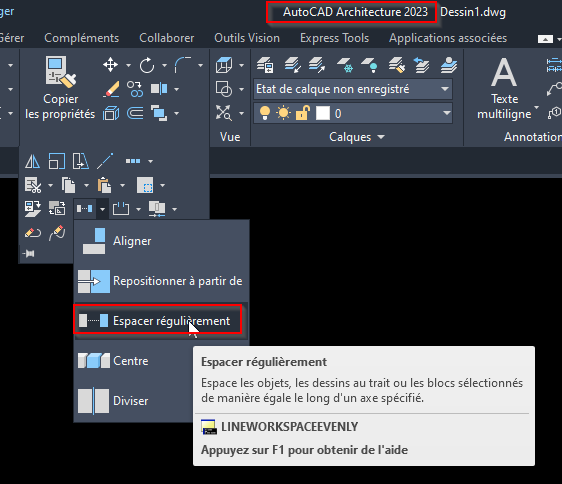Select the Scale tool in expanded panel
This screenshot has width=562, height=484.
pyautogui.click(x=57, y=161)
